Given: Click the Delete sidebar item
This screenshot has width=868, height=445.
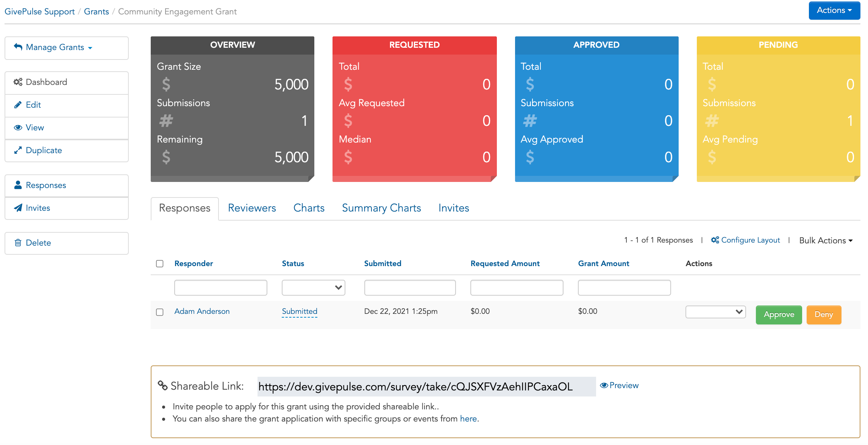Looking at the screenshot, I should pyautogui.click(x=67, y=243).
